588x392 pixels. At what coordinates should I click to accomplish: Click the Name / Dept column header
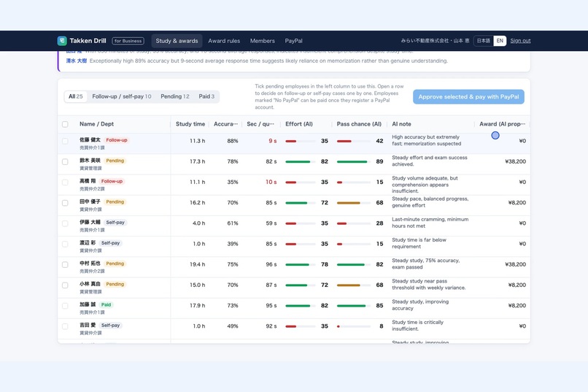pos(96,124)
